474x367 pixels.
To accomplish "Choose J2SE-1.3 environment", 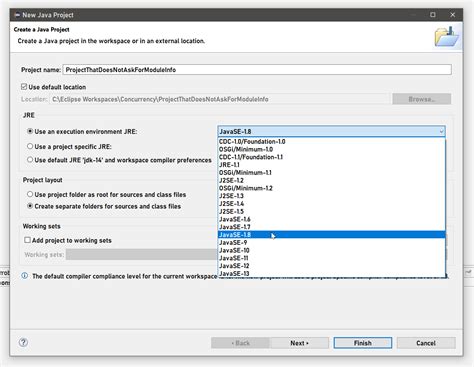I will pos(332,196).
